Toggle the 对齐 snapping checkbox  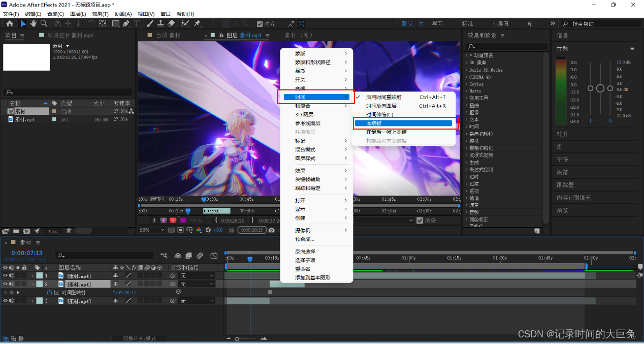click(260, 24)
